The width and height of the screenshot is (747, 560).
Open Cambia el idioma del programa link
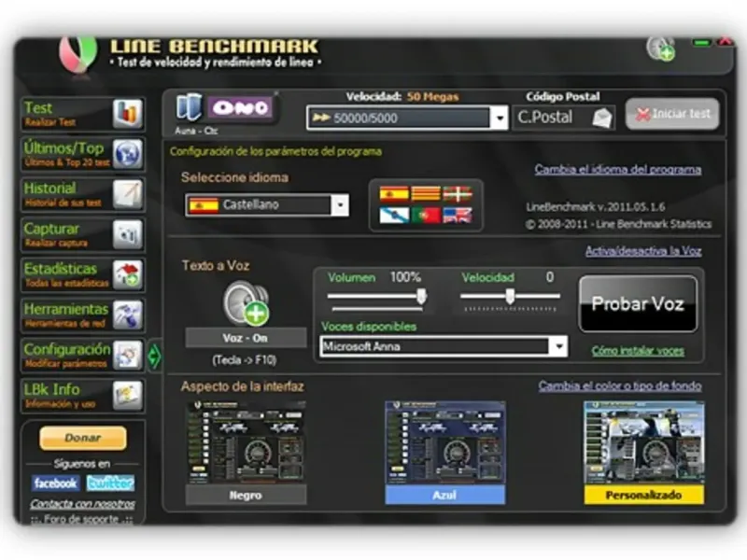coord(618,170)
